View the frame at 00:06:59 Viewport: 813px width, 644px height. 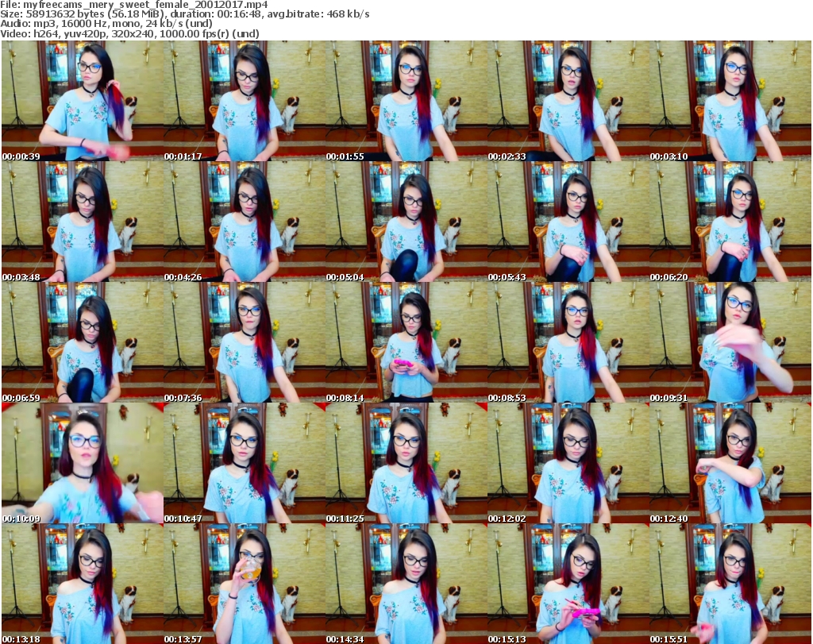coord(83,343)
